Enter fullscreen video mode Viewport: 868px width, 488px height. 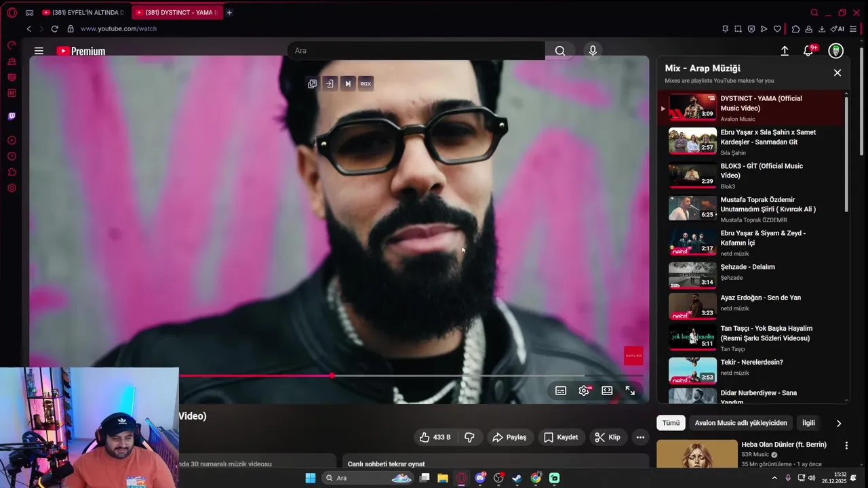pyautogui.click(x=630, y=391)
